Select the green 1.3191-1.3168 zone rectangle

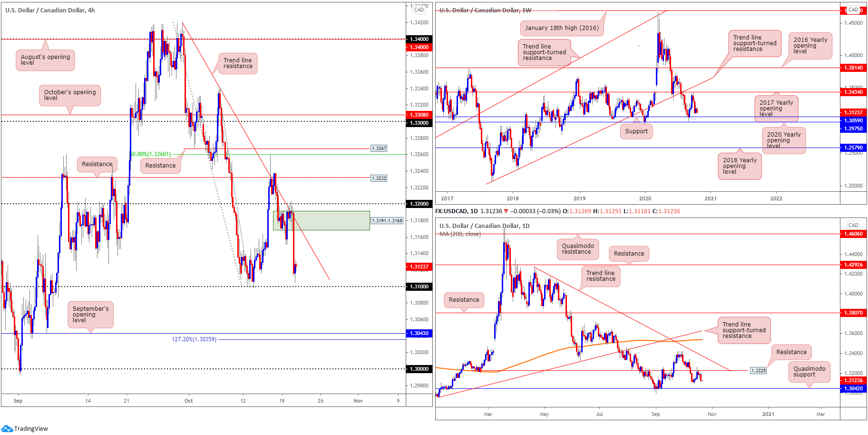click(321, 220)
